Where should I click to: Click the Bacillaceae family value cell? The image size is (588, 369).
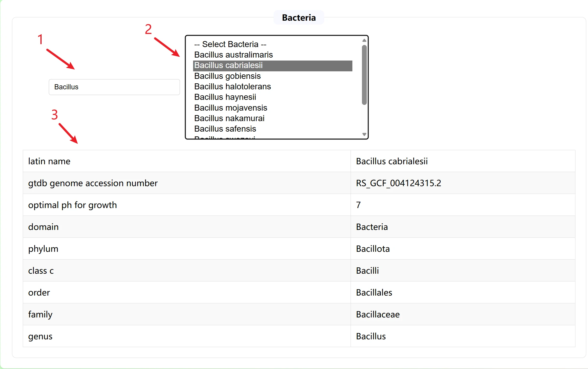[x=378, y=314]
